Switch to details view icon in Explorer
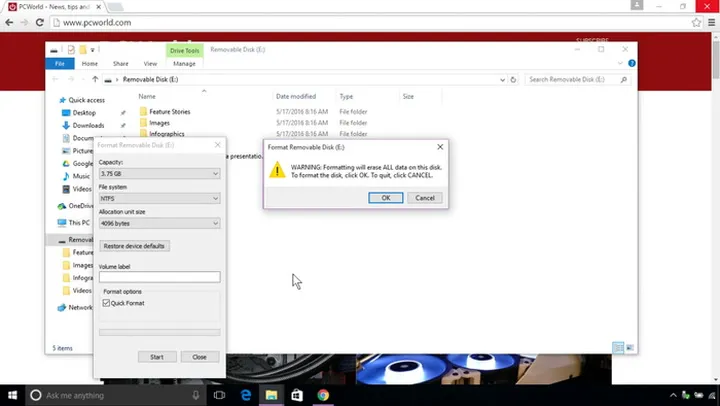Viewport: 720px width, 406px height. pos(619,348)
